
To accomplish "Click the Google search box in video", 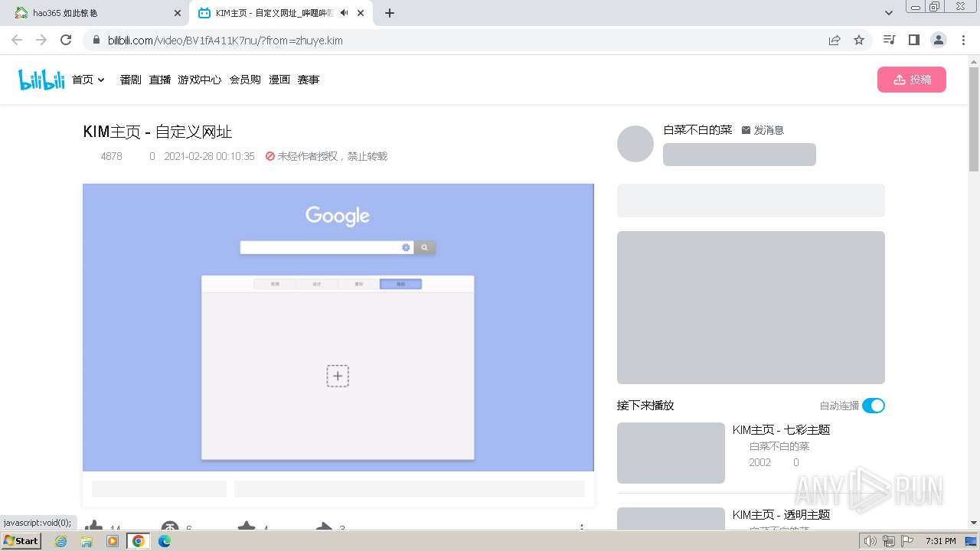I will coord(326,247).
